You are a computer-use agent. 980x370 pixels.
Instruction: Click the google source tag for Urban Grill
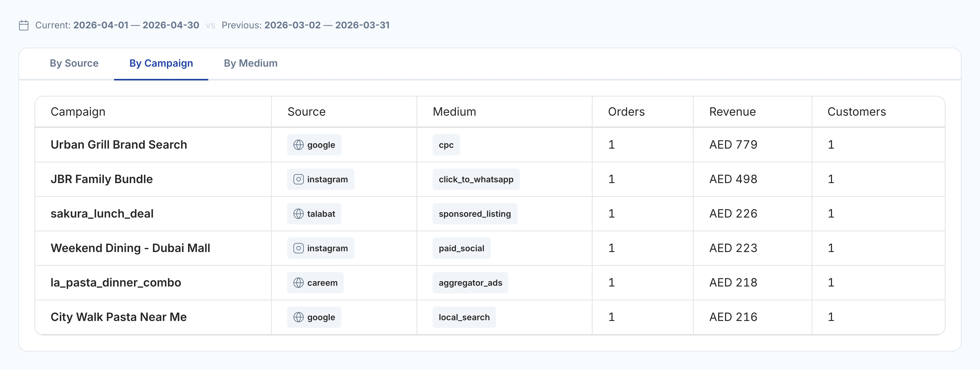[x=314, y=145]
